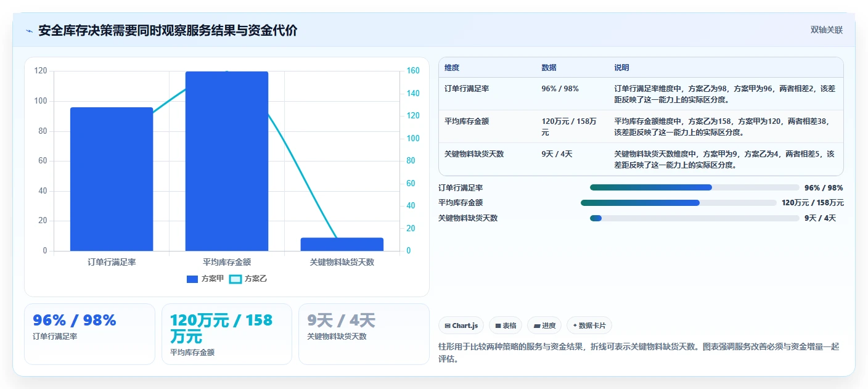
Task: Click the 订单行满足率 progress bar
Action: [x=694, y=188]
